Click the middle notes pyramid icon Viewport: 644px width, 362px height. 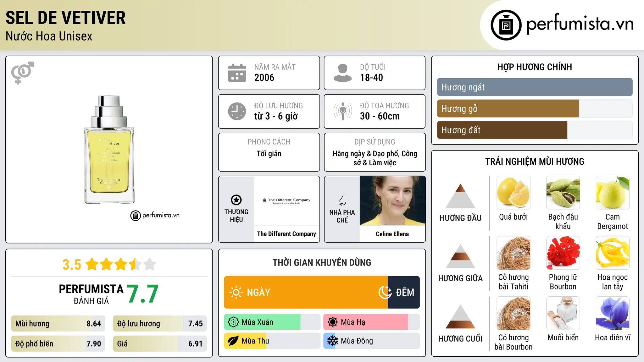(460, 256)
